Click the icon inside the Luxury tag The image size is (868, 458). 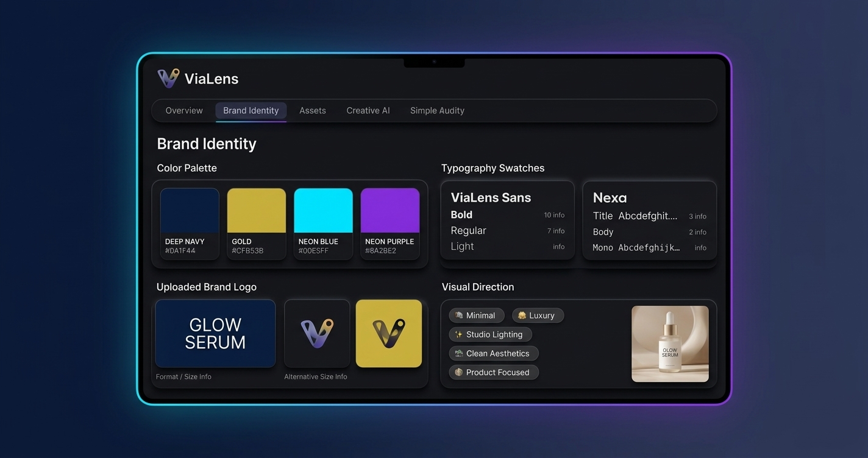point(522,315)
